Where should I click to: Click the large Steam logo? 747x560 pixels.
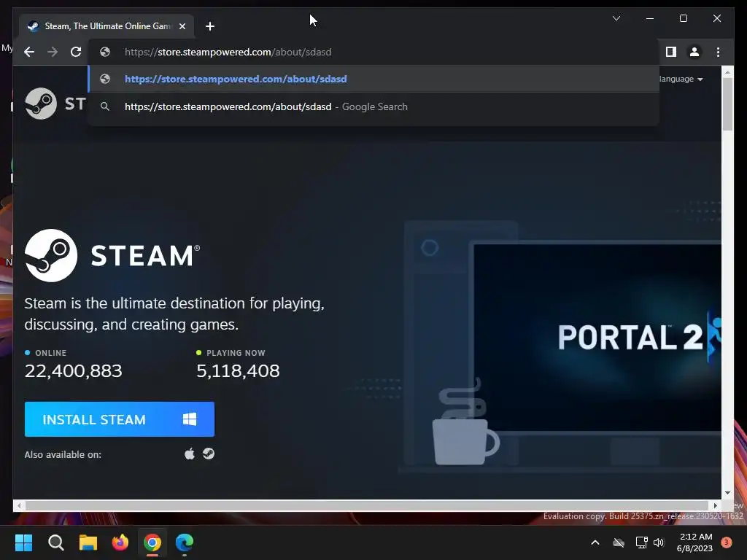coord(112,256)
